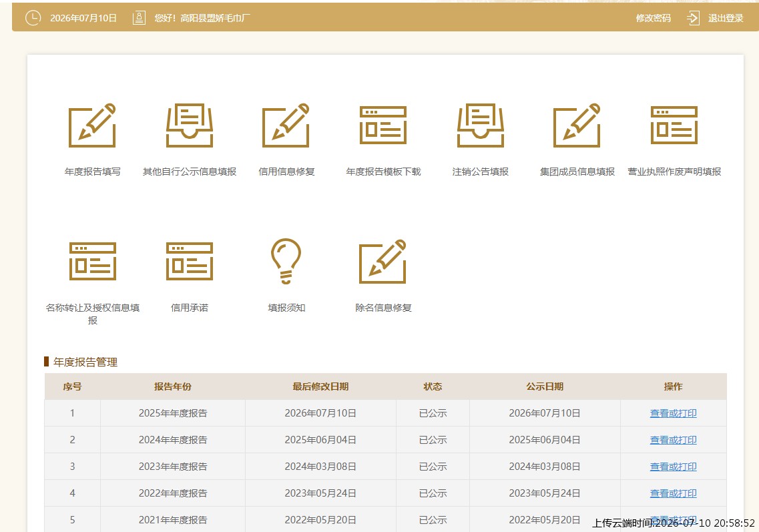View or print the 2024年年度报告
This screenshot has width=759, height=532.
[x=673, y=440]
